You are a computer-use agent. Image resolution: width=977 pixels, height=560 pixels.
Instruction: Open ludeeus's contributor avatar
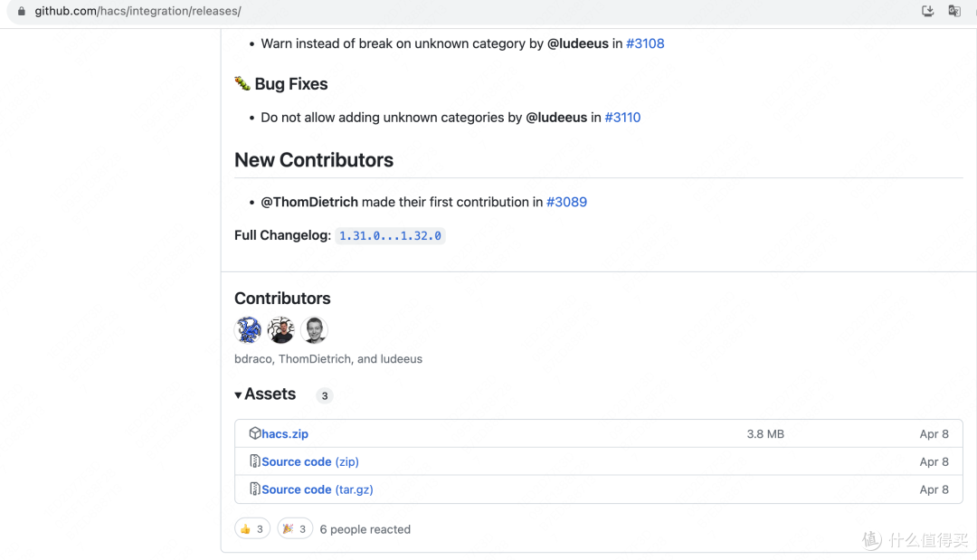click(314, 329)
